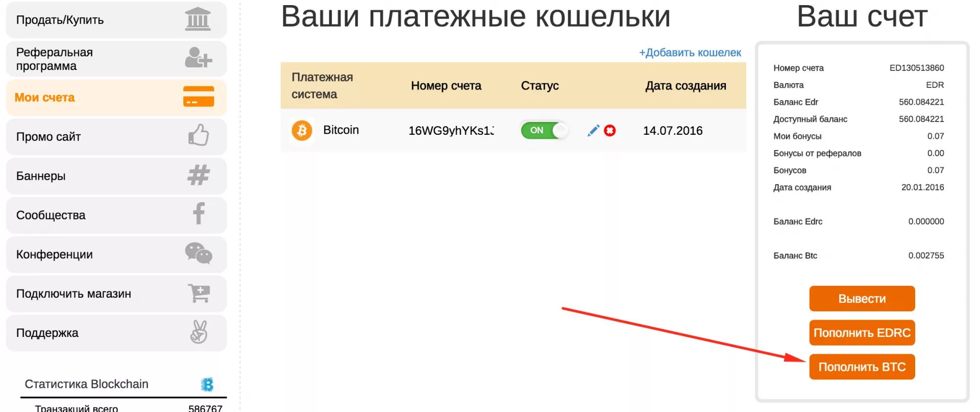Edit the Bitcoin wallet with pencil icon
This screenshot has width=980, height=412.
tap(593, 131)
